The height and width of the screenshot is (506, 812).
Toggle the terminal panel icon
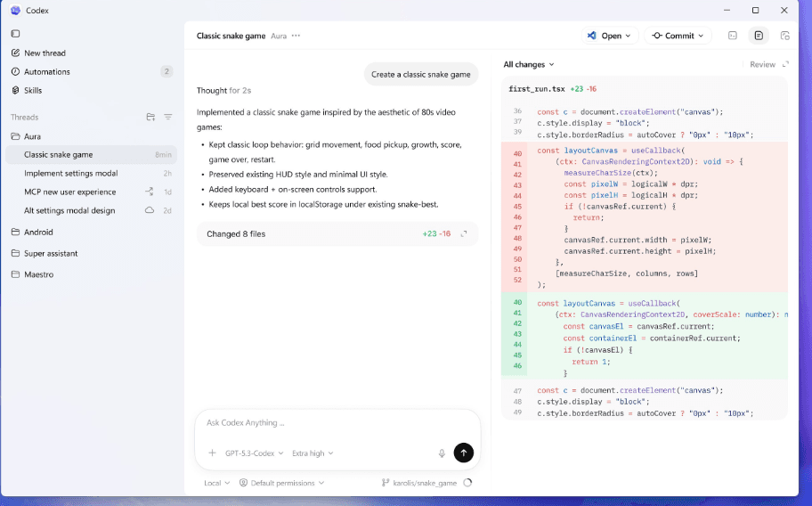(732, 36)
